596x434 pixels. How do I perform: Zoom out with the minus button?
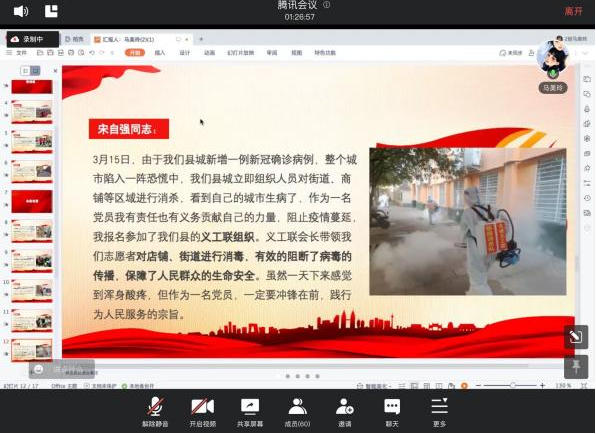478,385
